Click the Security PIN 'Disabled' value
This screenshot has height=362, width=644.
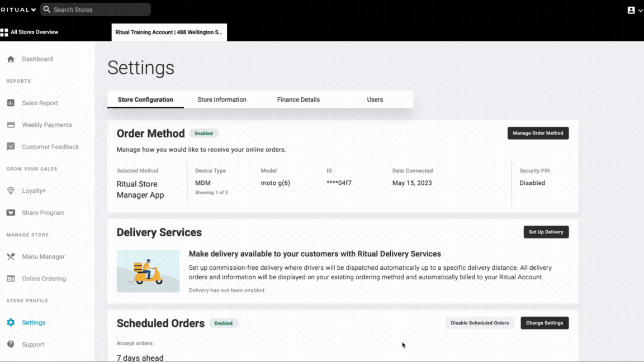point(532,183)
